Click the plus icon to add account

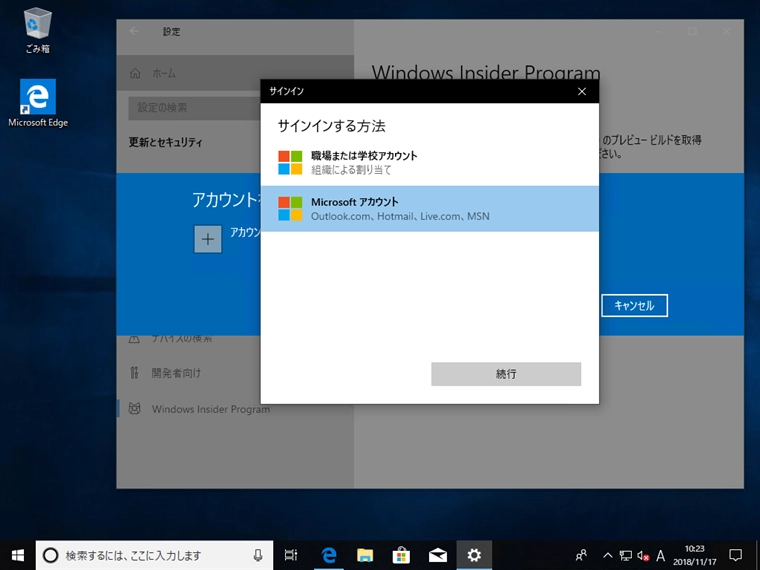tap(207, 239)
